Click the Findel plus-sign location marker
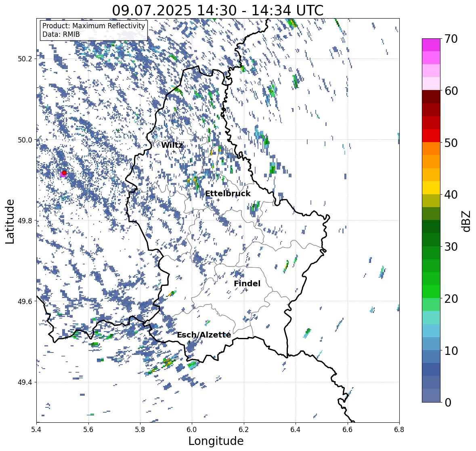The height and width of the screenshot is (451, 476). (247, 290)
